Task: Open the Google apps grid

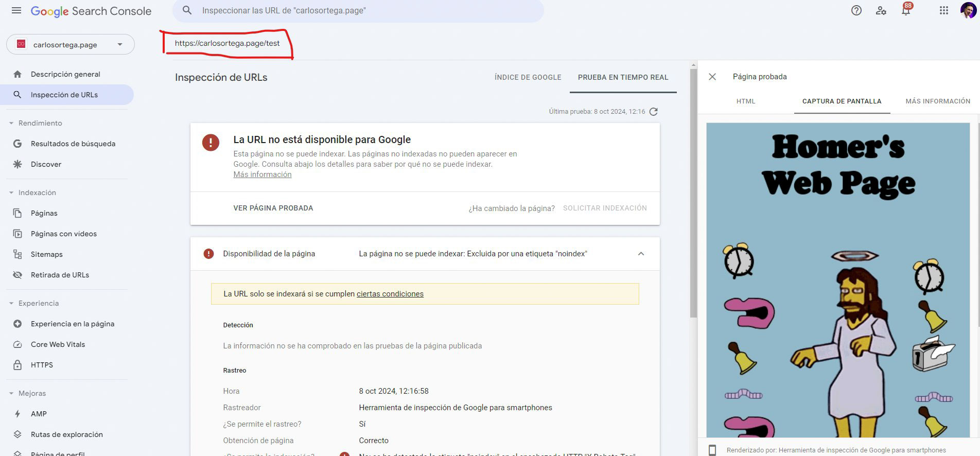Action: tap(943, 10)
